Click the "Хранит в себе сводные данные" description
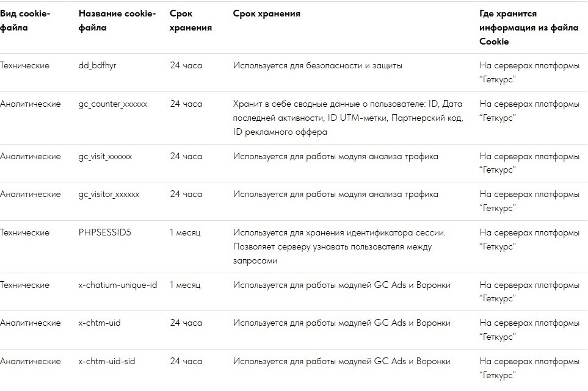588x391 pixels. tap(347, 118)
